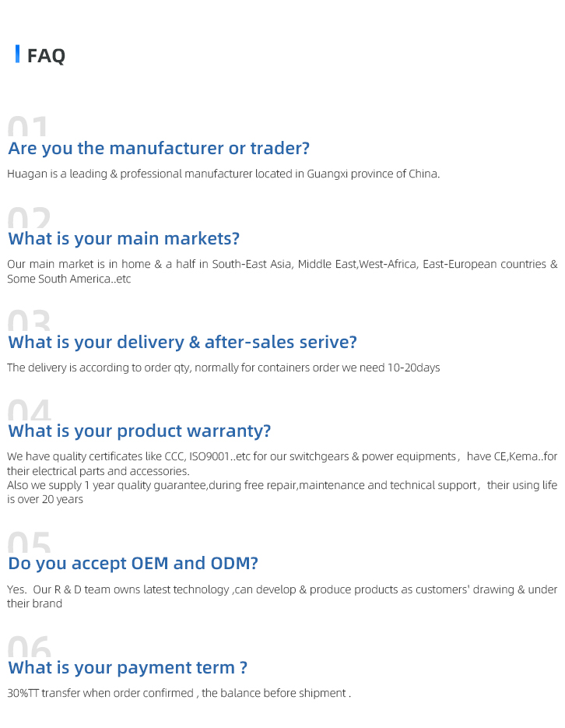Click the 10-20days delivery answer text
The image size is (565, 728).
pyautogui.click(x=223, y=368)
